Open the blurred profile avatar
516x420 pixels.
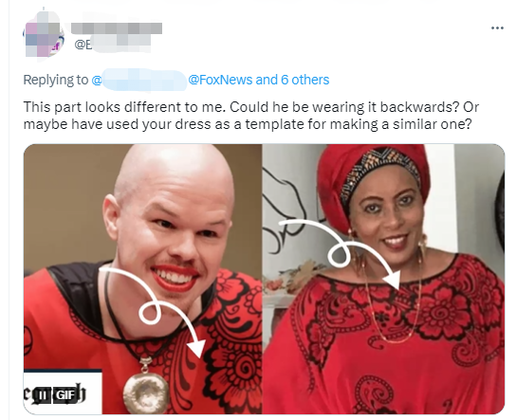(44, 35)
